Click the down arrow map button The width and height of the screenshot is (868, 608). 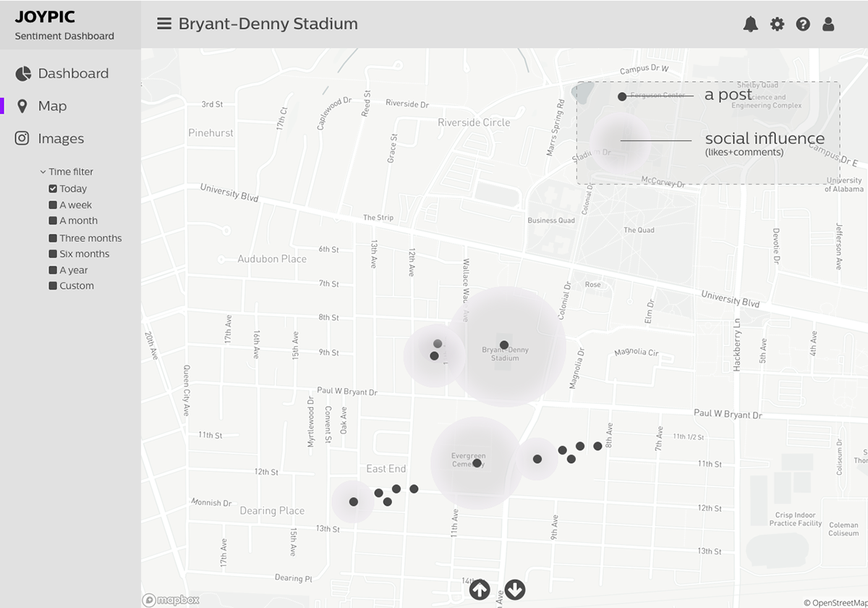click(514, 590)
